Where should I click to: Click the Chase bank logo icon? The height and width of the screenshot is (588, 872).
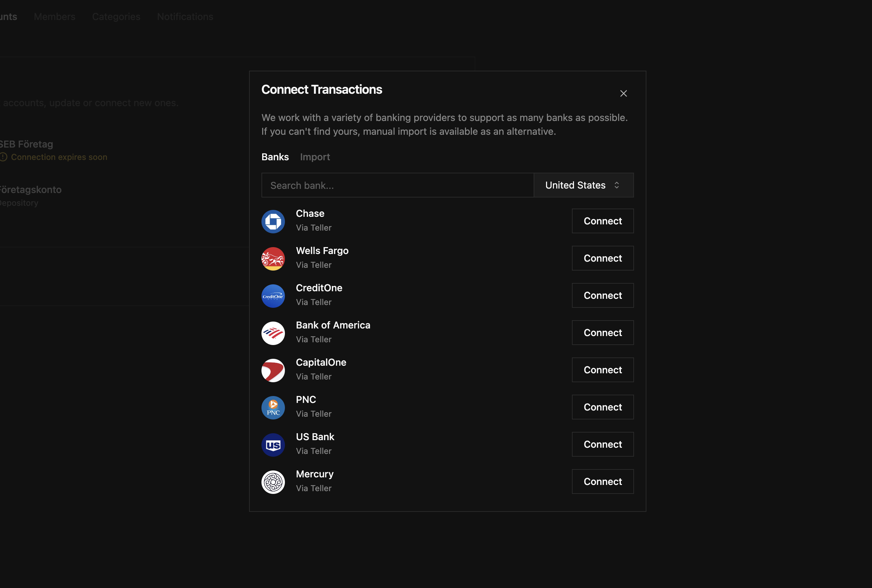[273, 221]
